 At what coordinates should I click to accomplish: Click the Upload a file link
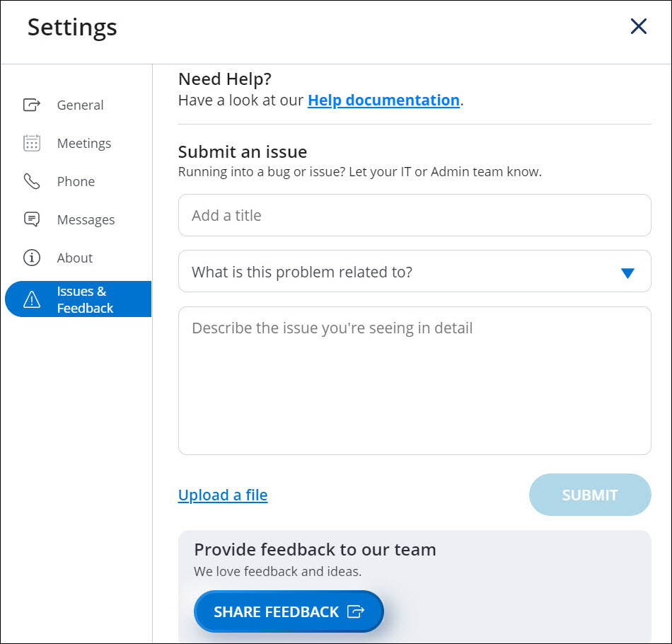223,495
